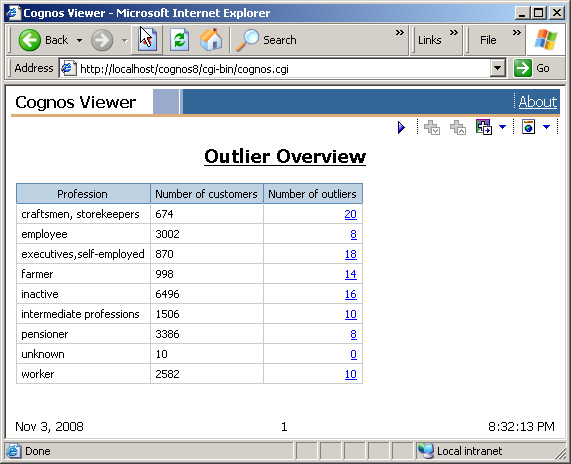The height and width of the screenshot is (464, 571).
Task: Click the 8:32:13 PM footer time
Action: [x=521, y=426]
